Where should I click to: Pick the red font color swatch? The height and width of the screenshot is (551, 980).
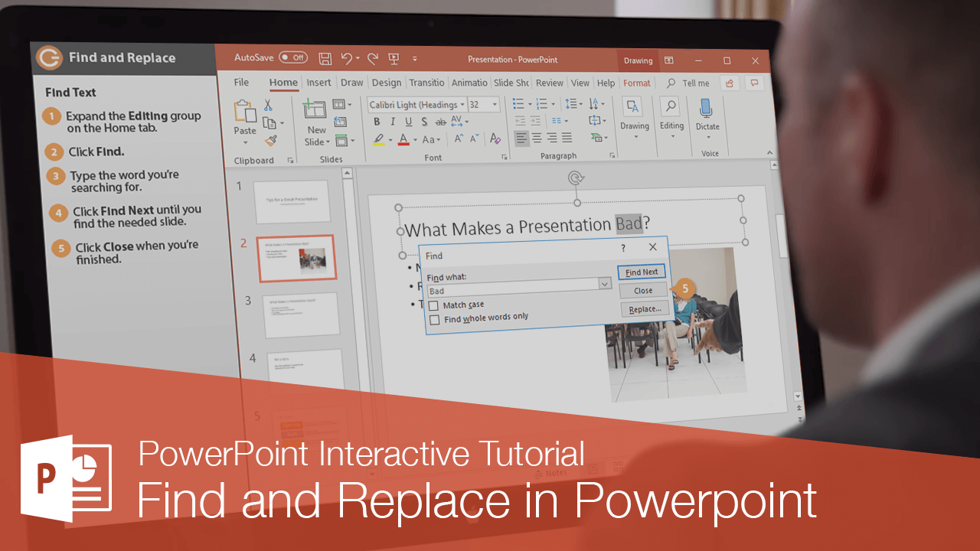click(x=403, y=141)
